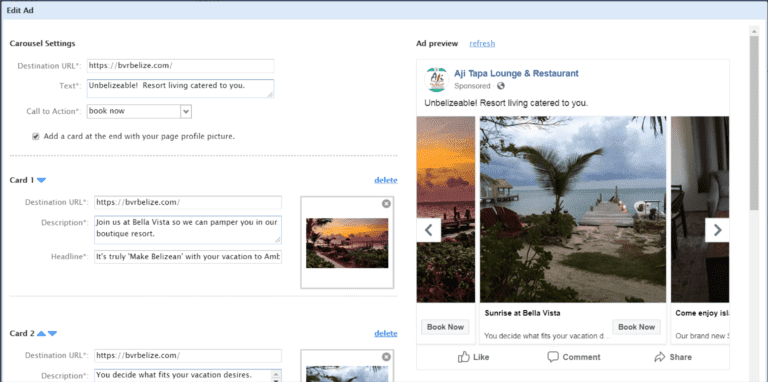Click the beach dock photo in ad preview
This screenshot has height=382, width=768.
pos(573,209)
